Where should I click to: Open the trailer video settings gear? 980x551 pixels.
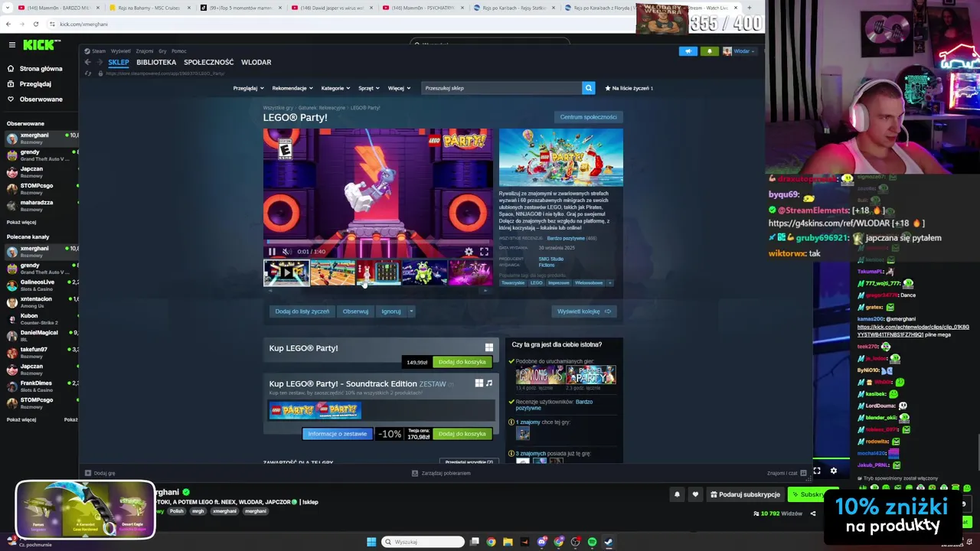tap(469, 251)
